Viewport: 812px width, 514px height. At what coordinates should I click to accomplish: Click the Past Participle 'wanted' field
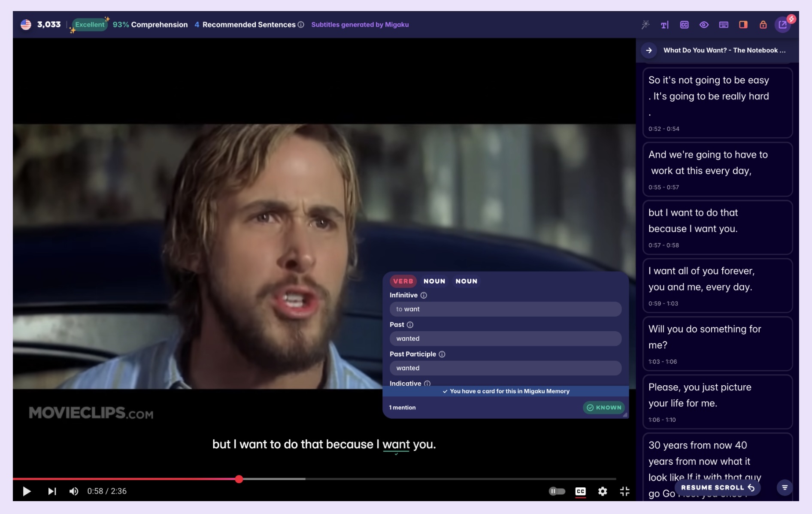pyautogui.click(x=505, y=368)
